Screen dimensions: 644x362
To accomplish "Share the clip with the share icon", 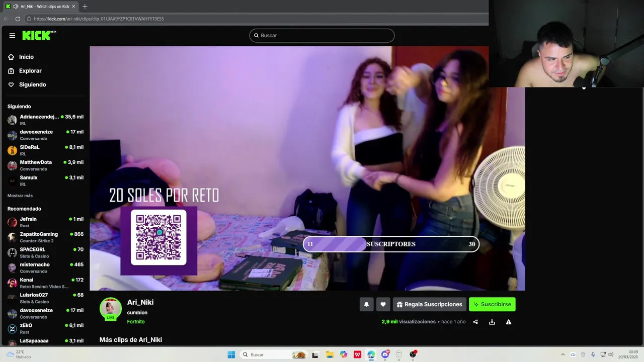I will point(475,322).
